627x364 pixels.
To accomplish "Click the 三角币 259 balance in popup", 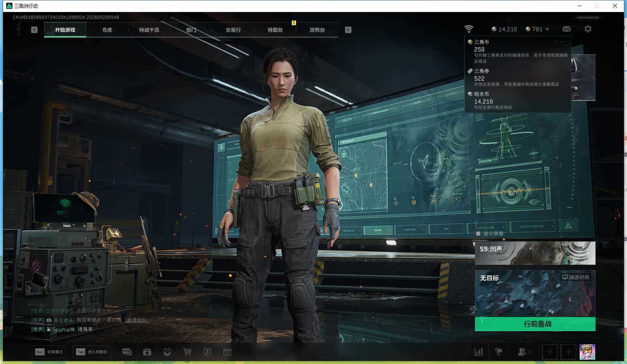I will point(479,50).
